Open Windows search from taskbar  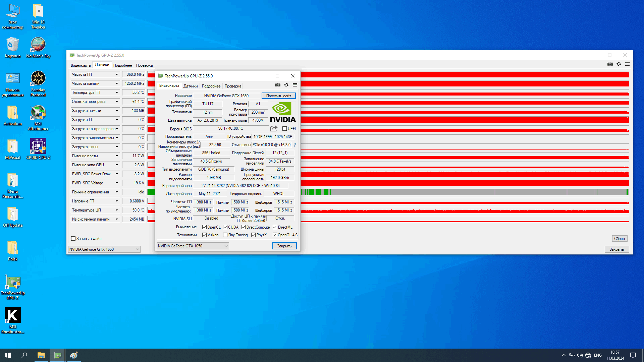point(24,355)
